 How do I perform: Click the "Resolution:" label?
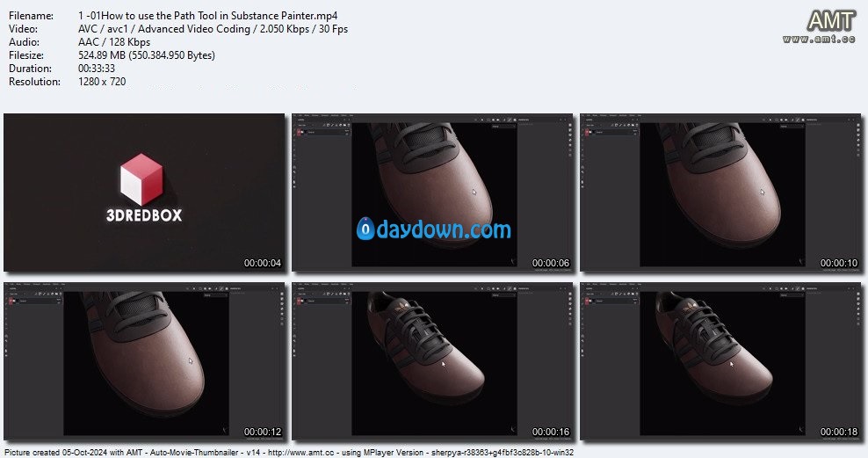click(34, 82)
